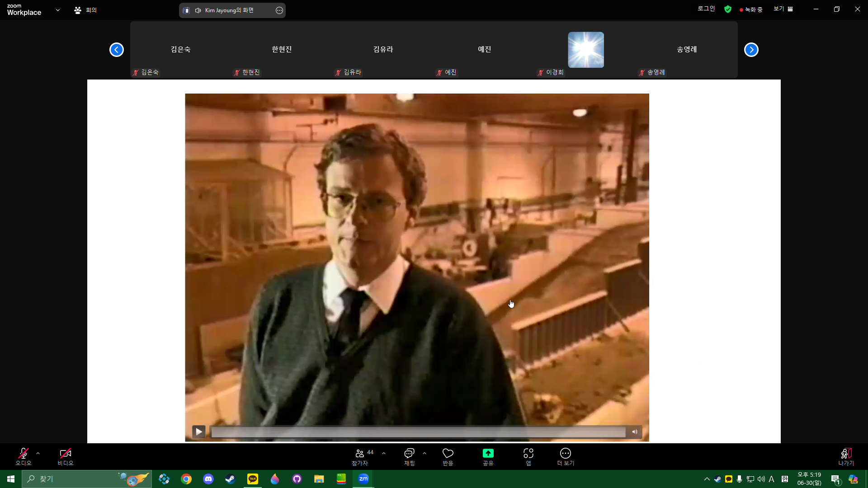868x488 pixels.
Task: Click the pause share indicator icon in the sharing pill
Action: tap(186, 10)
